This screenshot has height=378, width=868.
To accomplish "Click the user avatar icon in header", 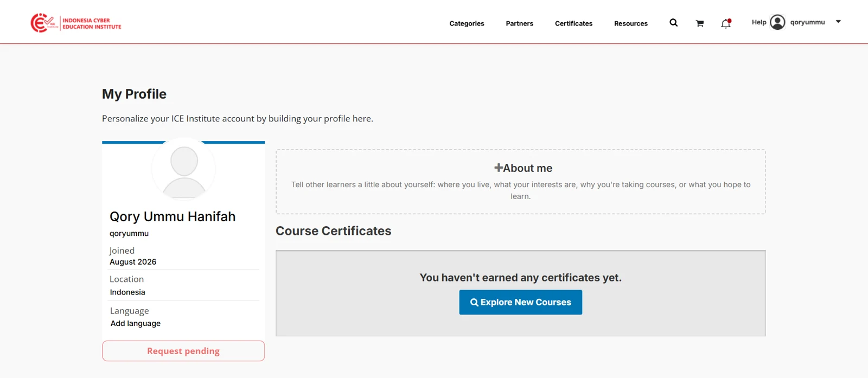I will point(777,22).
